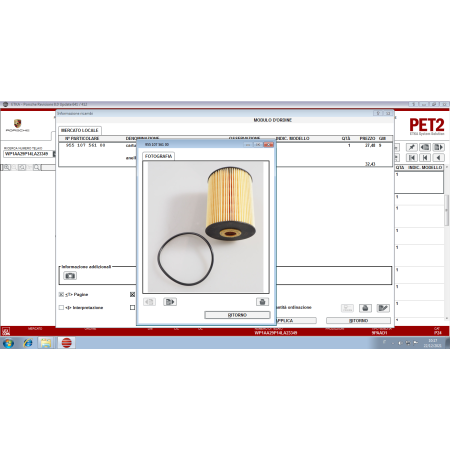Click the print icon in order form
The width and height of the screenshot is (450, 450).
click(x=365, y=308)
